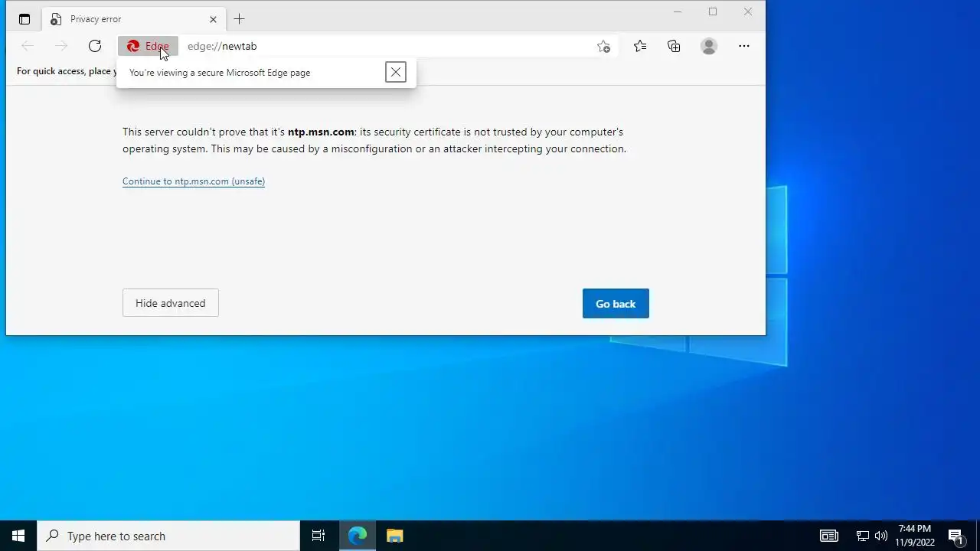Open the volume tray icon
Image resolution: width=980 pixels, height=551 pixels.
881,536
